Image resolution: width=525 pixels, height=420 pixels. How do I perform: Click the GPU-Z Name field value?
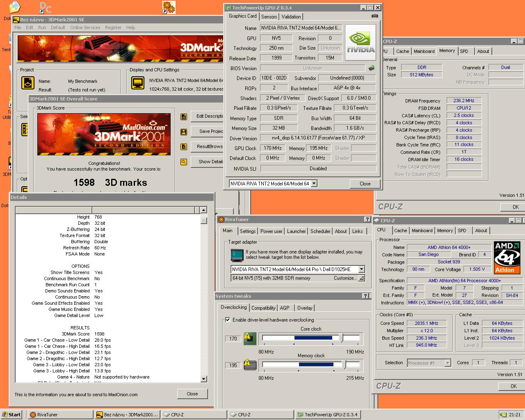(301, 28)
